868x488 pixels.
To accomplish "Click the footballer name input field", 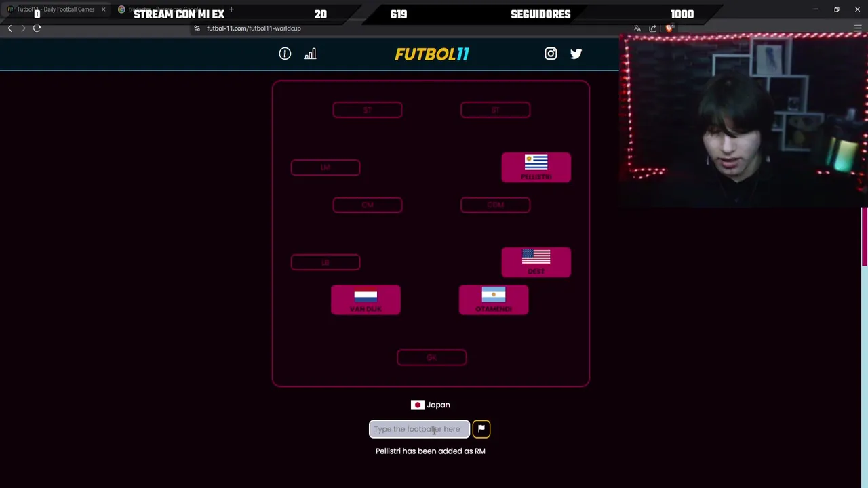I will tap(419, 429).
